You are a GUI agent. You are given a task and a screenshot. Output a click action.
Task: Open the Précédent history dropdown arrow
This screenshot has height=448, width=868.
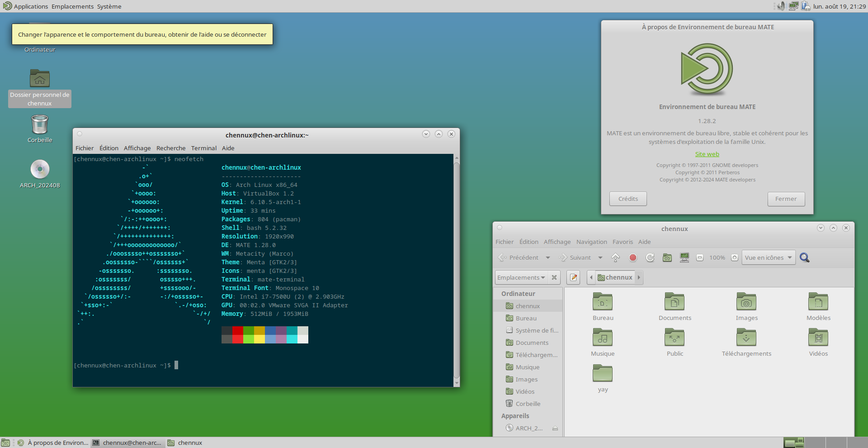(548, 257)
